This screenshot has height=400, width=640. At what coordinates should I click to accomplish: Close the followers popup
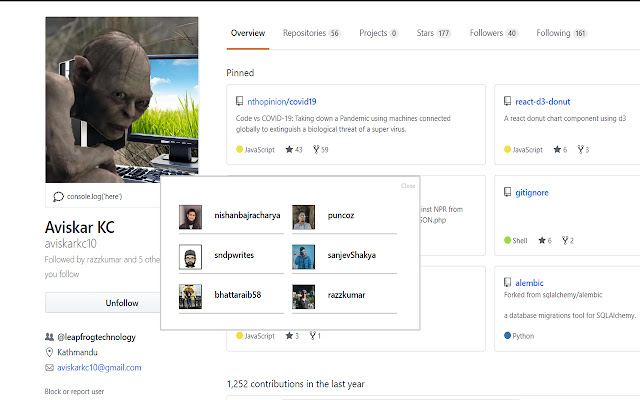(408, 186)
